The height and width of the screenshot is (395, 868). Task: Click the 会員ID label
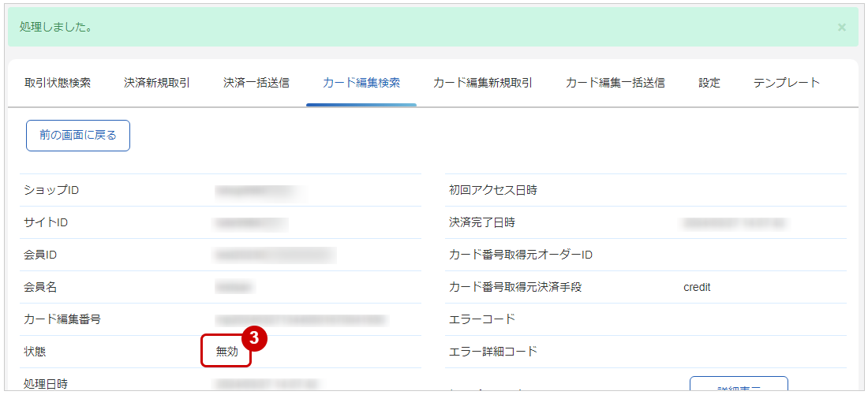[40, 255]
